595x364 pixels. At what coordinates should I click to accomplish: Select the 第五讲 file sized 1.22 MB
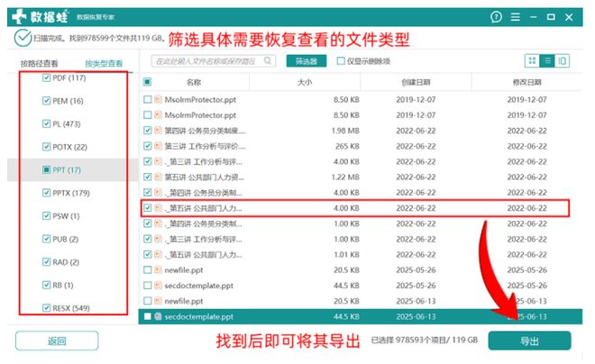tap(204, 177)
